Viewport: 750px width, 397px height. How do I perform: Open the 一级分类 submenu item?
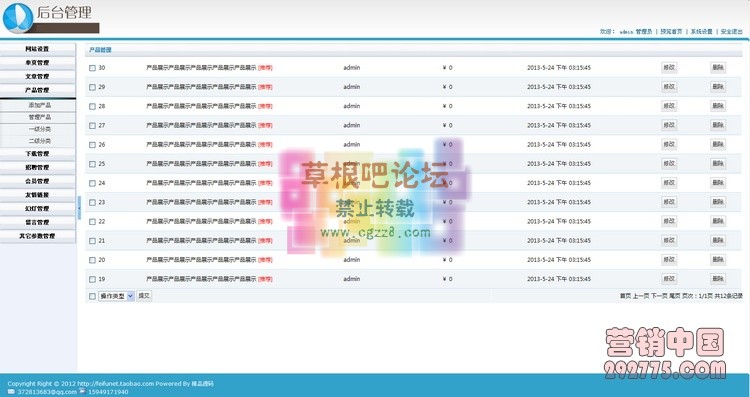39,129
